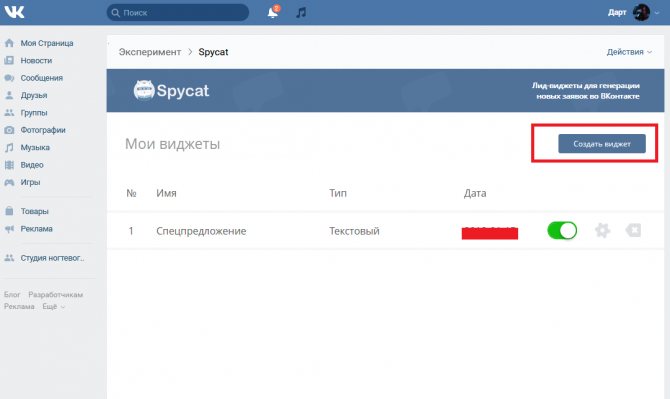Open Новости in the sidebar
This screenshot has height=399, width=670.
click(36, 61)
